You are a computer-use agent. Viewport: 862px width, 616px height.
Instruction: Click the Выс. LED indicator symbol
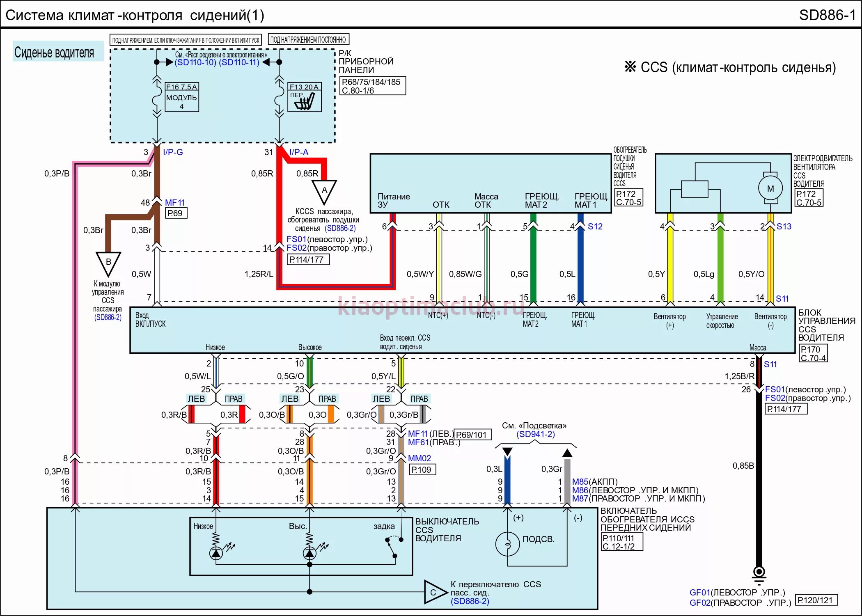[309, 554]
